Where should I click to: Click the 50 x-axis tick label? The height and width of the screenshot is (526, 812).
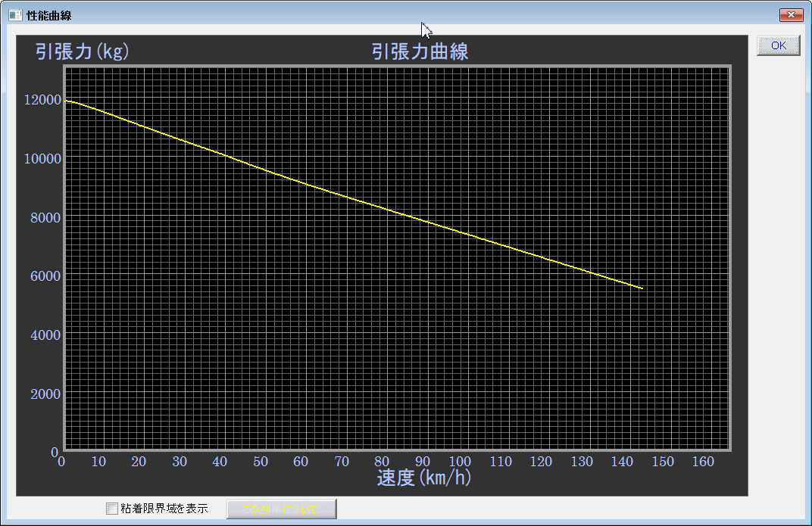click(261, 462)
